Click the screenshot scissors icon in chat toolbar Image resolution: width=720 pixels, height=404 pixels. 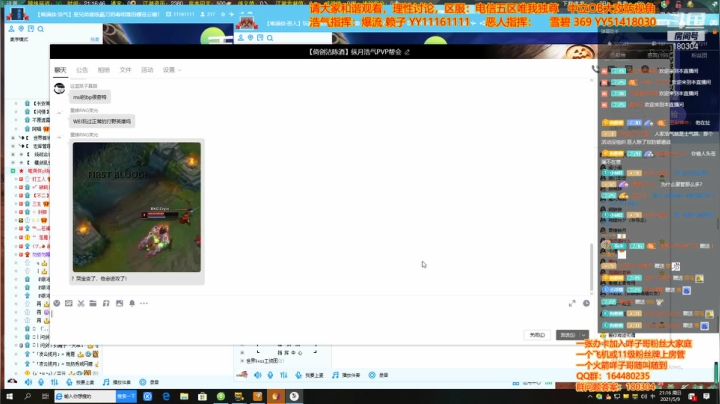click(x=81, y=303)
